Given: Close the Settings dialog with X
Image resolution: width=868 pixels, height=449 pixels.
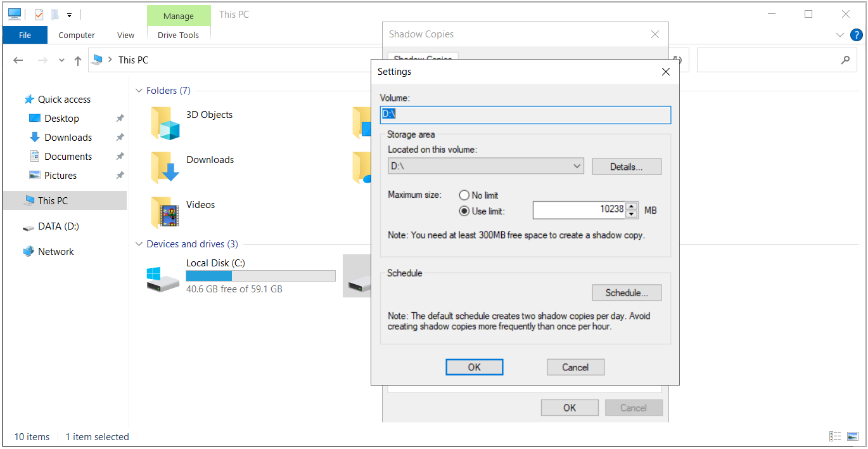Looking at the screenshot, I should pos(666,72).
